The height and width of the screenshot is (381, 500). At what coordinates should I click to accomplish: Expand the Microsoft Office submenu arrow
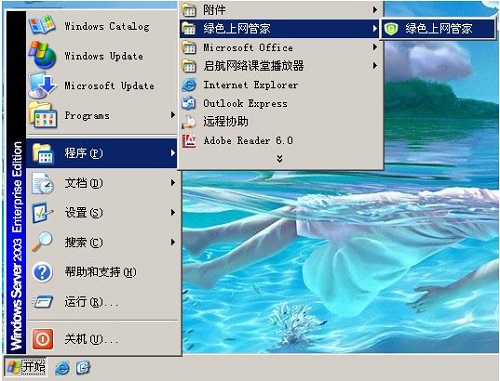(375, 47)
